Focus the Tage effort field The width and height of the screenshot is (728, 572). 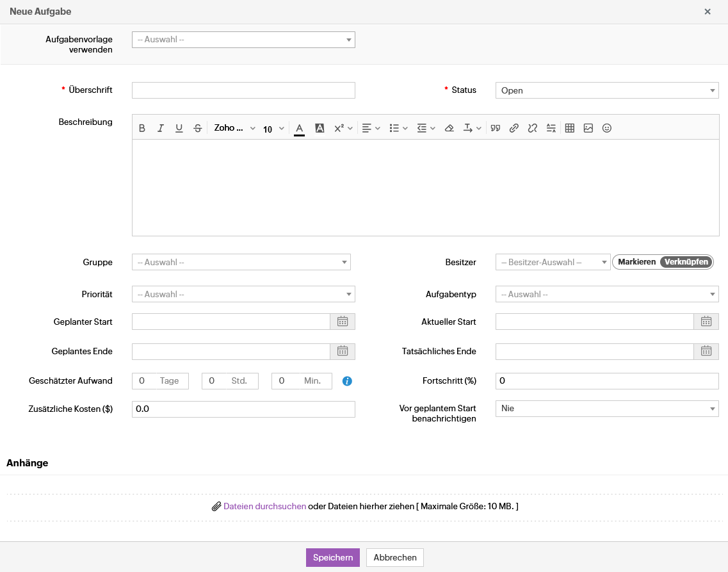(160, 380)
